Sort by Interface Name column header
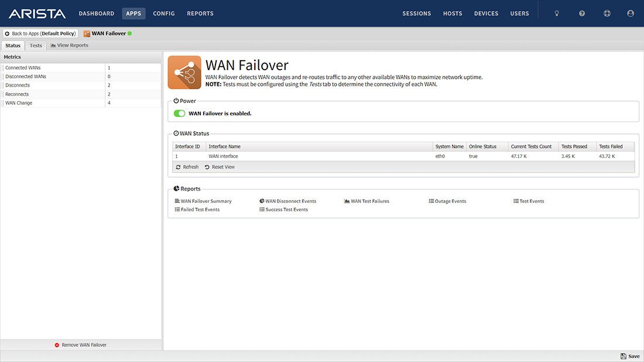The image size is (644, 362). (x=320, y=147)
